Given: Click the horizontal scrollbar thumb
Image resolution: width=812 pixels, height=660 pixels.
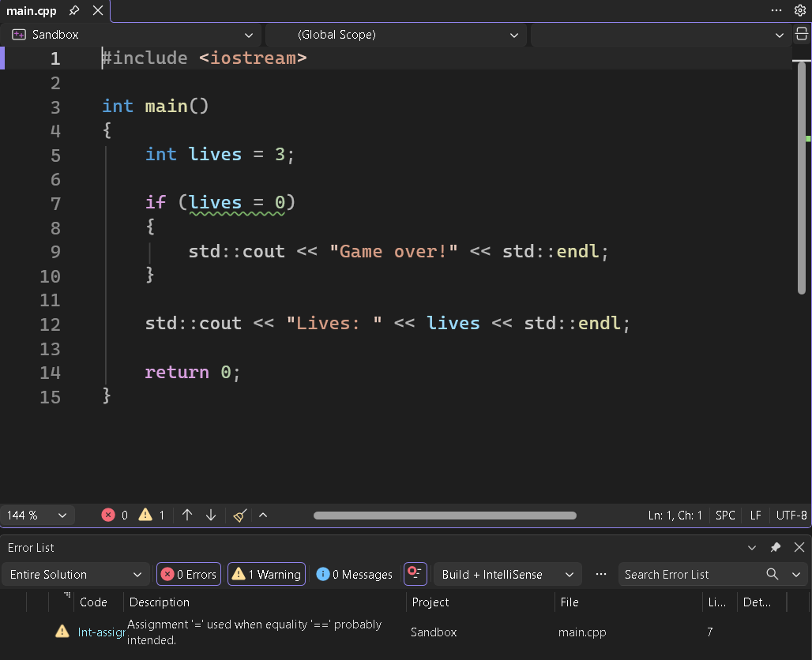Looking at the screenshot, I should point(445,516).
